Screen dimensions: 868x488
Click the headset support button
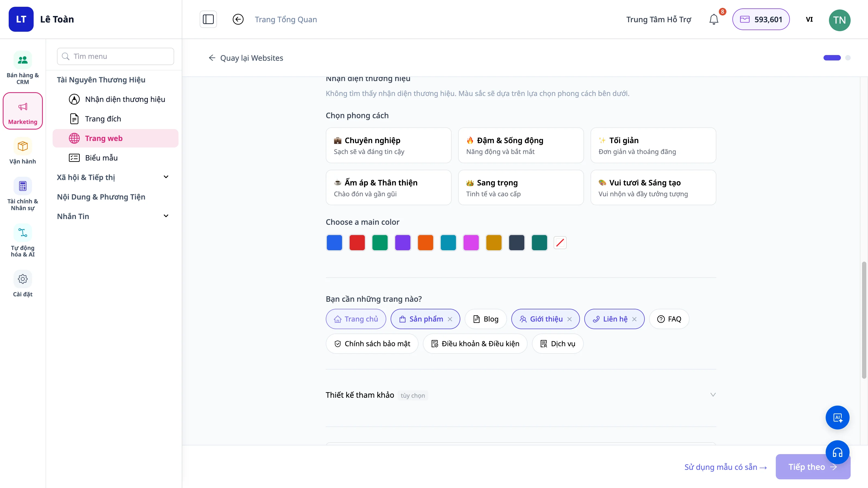[837, 452]
